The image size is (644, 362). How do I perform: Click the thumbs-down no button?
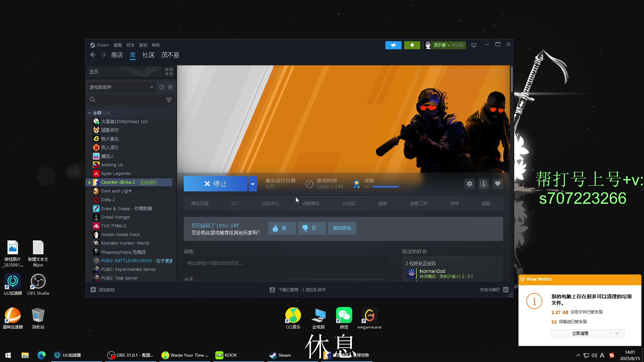312,228
